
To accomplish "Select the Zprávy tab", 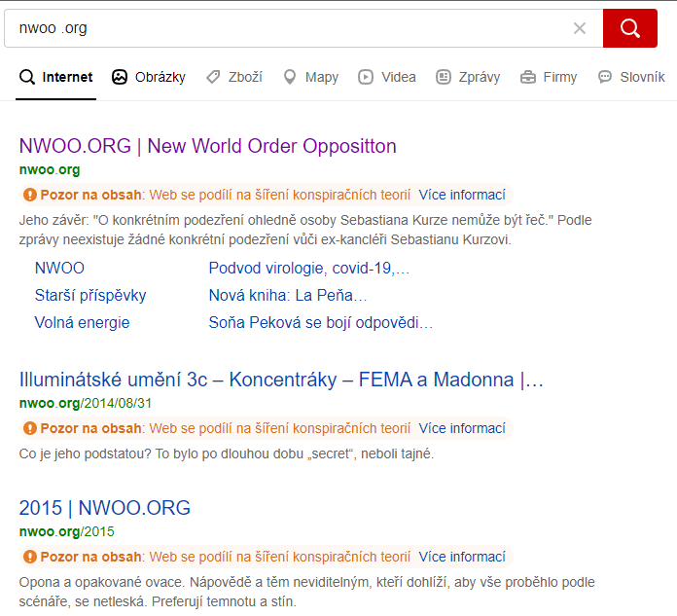I will pyautogui.click(x=468, y=77).
